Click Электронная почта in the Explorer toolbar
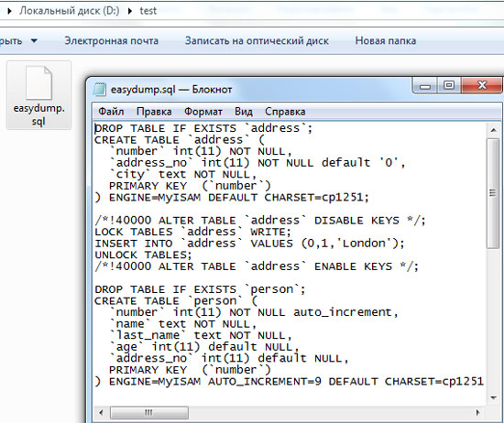The width and height of the screenshot is (504, 423). (x=112, y=41)
